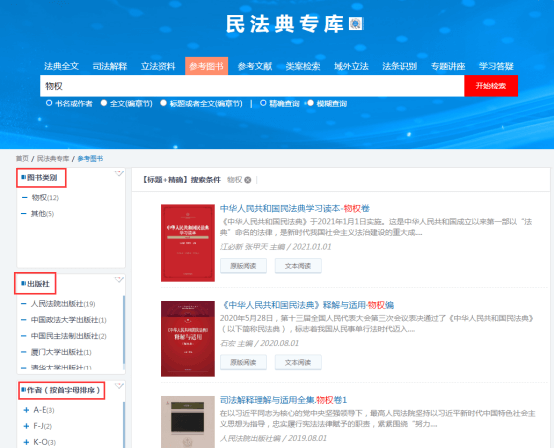Viewport: 554px width, 448px height.
Task: Click the icon beside 民法典专库 title
Action: [x=356, y=24]
